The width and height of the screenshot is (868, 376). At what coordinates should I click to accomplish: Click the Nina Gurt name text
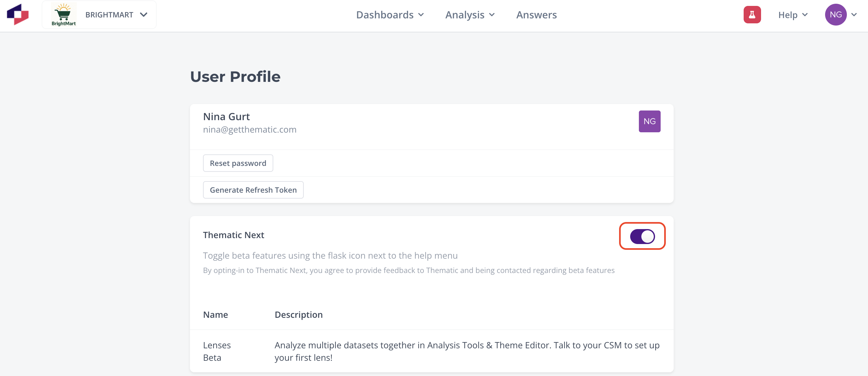226,117
